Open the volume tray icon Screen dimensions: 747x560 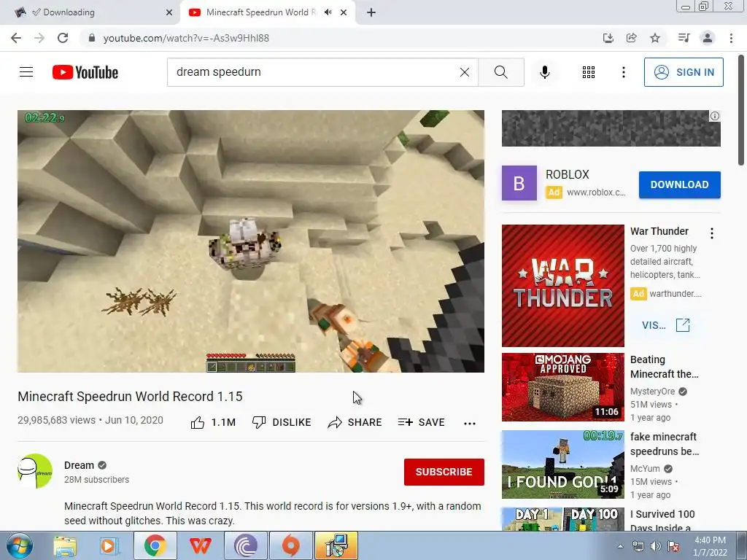click(656, 546)
